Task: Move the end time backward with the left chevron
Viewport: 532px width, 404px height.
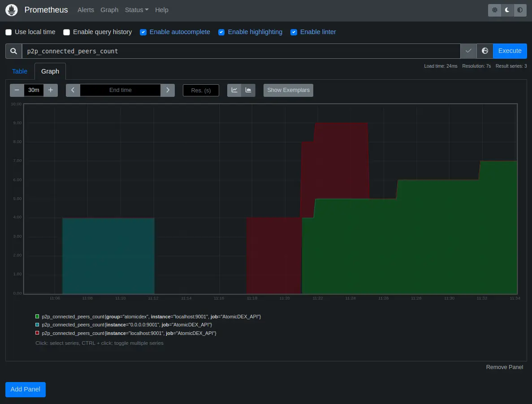Action: (73, 90)
